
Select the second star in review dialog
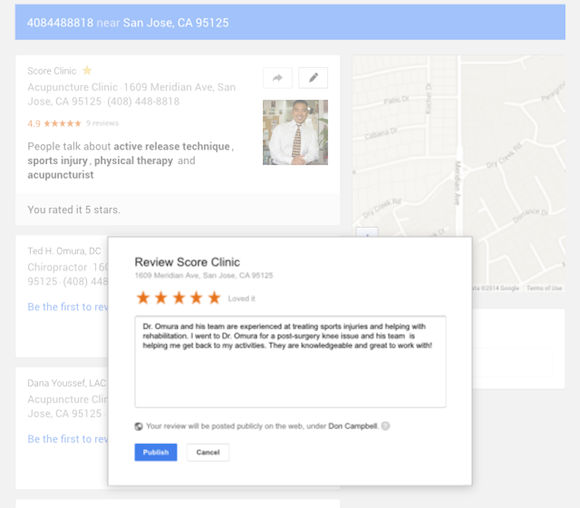pos(161,297)
